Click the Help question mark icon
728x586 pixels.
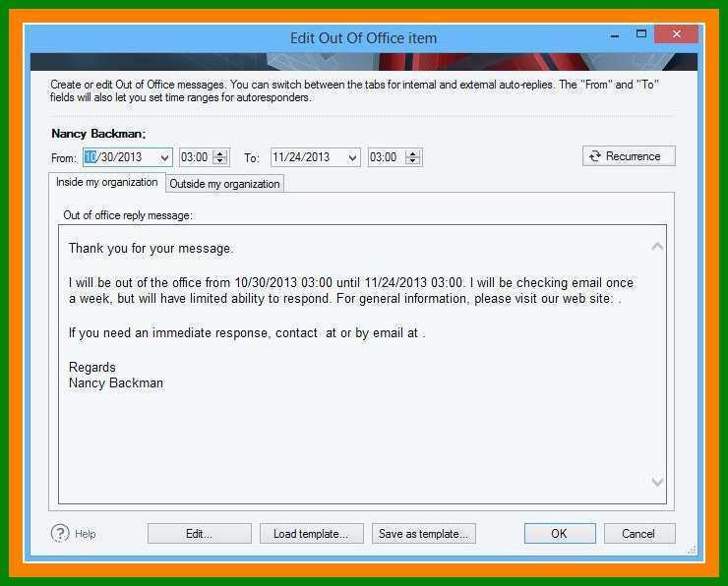tap(60, 534)
